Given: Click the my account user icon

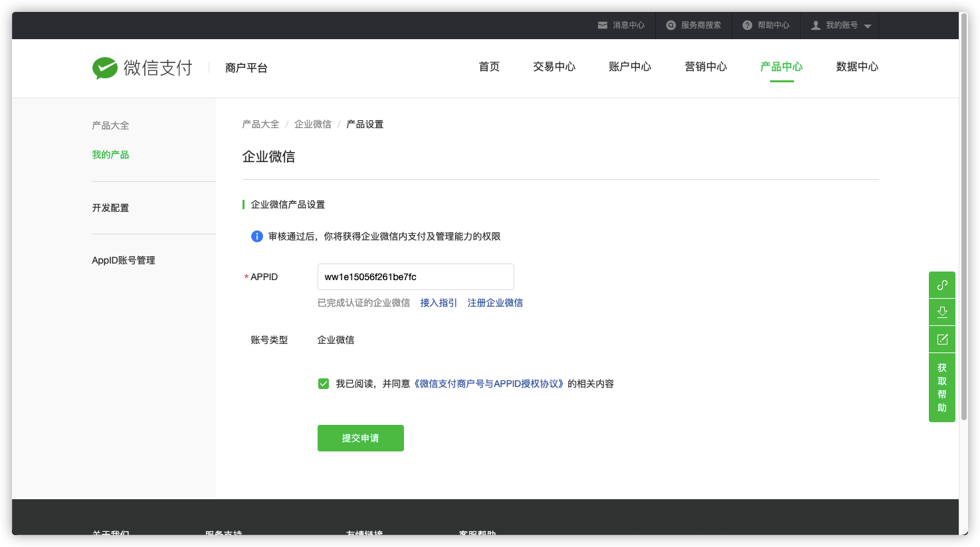Looking at the screenshot, I should pos(816,25).
